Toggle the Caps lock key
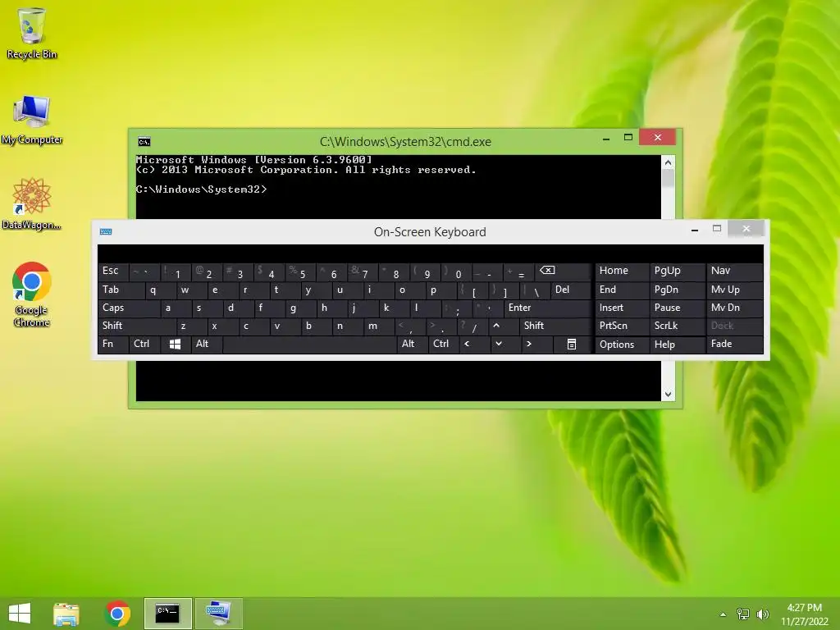The width and height of the screenshot is (840, 630). [x=129, y=308]
